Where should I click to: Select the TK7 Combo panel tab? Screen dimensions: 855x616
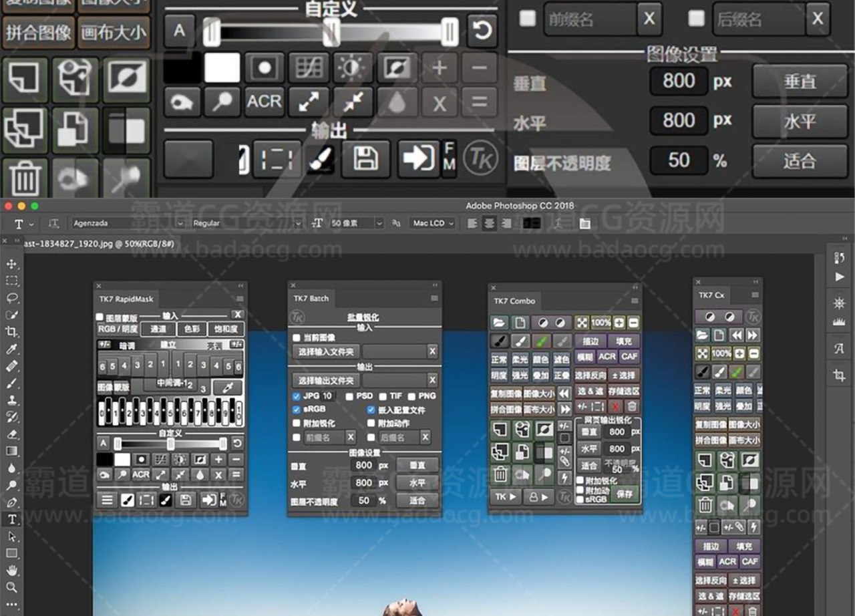coord(514,301)
